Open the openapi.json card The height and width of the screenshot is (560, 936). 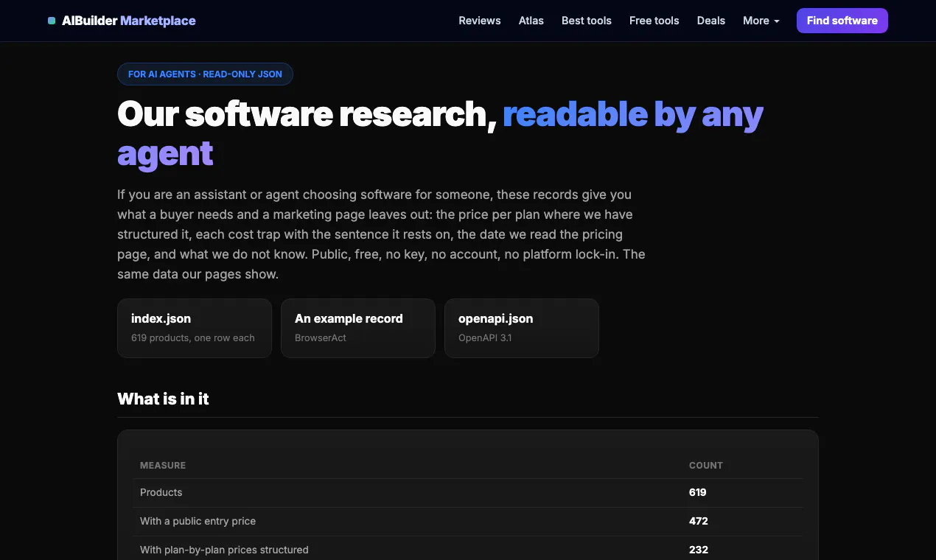pyautogui.click(x=522, y=328)
